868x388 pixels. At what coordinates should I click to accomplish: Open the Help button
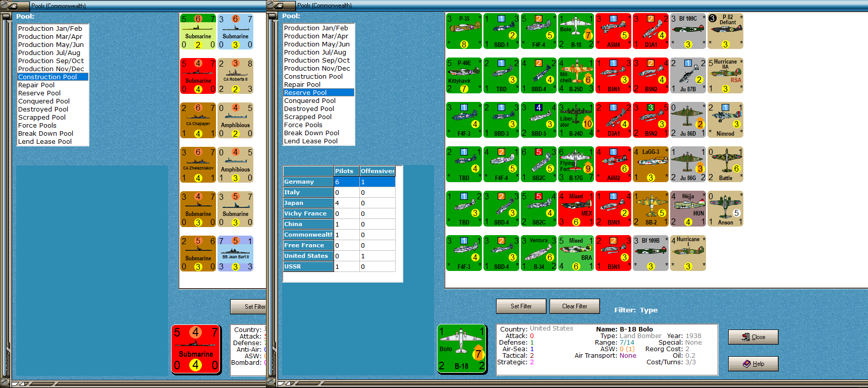pos(753,364)
